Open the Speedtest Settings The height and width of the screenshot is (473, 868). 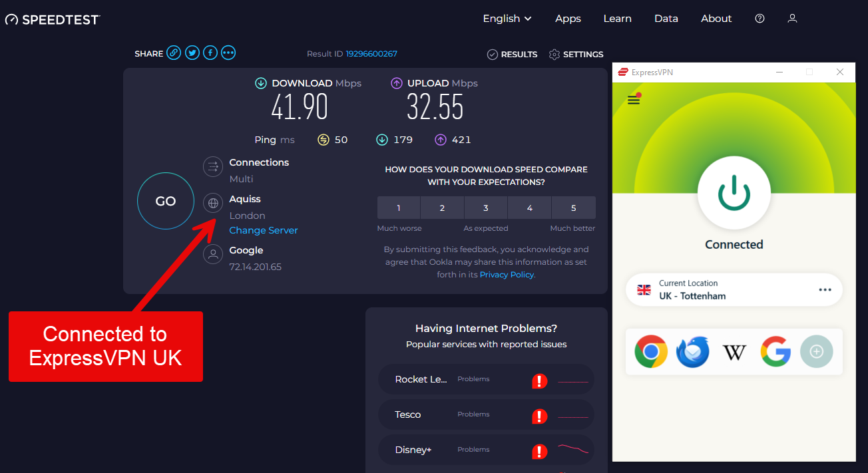(x=576, y=55)
